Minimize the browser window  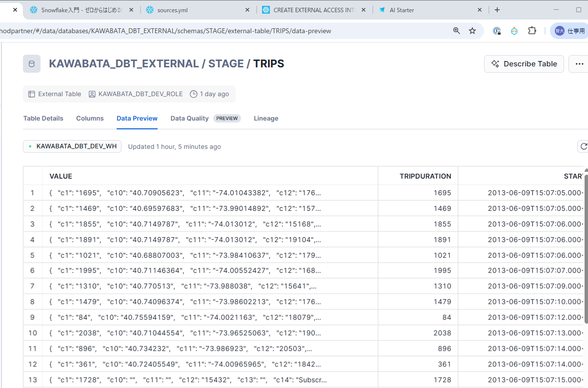pyautogui.click(x=557, y=10)
